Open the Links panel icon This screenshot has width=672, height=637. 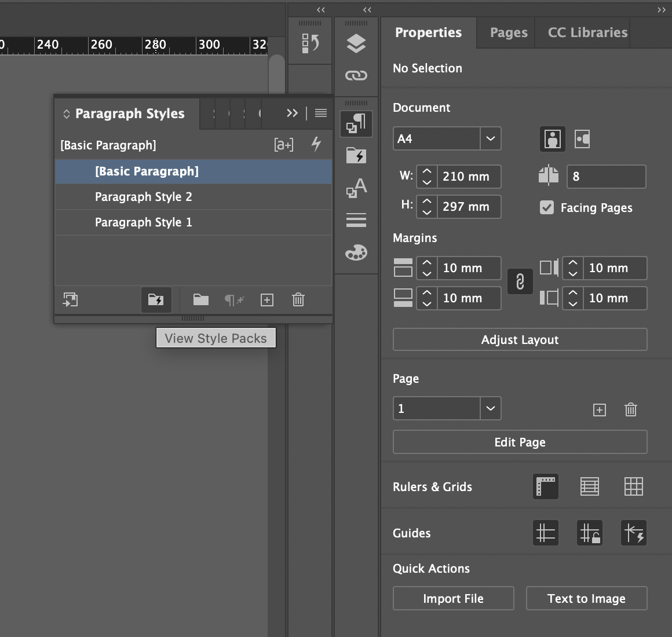click(x=356, y=75)
